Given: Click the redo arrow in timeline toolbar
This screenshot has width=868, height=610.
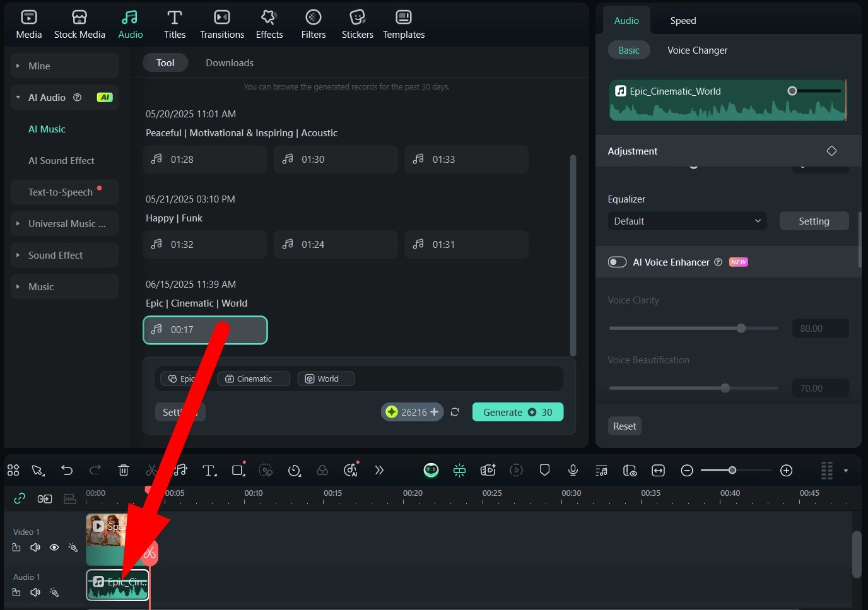Looking at the screenshot, I should pos(95,470).
